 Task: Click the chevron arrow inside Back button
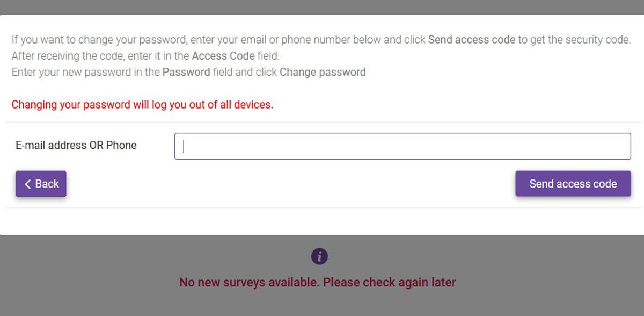click(x=28, y=184)
